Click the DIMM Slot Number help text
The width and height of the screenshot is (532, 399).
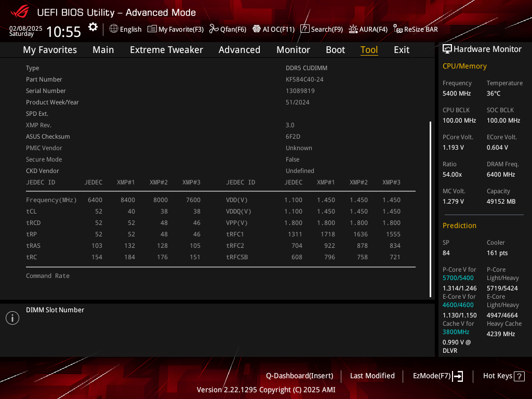[x=55, y=310]
